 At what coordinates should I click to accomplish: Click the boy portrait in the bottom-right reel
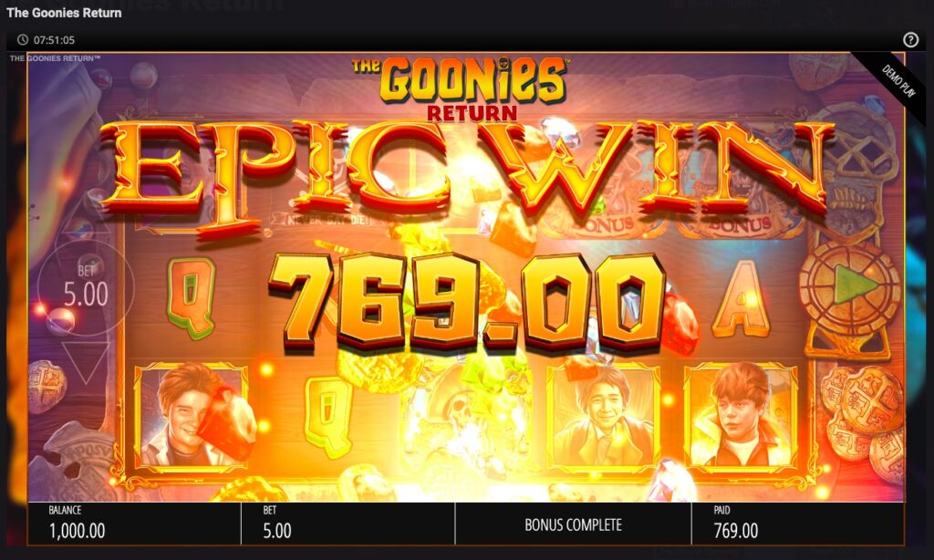click(741, 417)
